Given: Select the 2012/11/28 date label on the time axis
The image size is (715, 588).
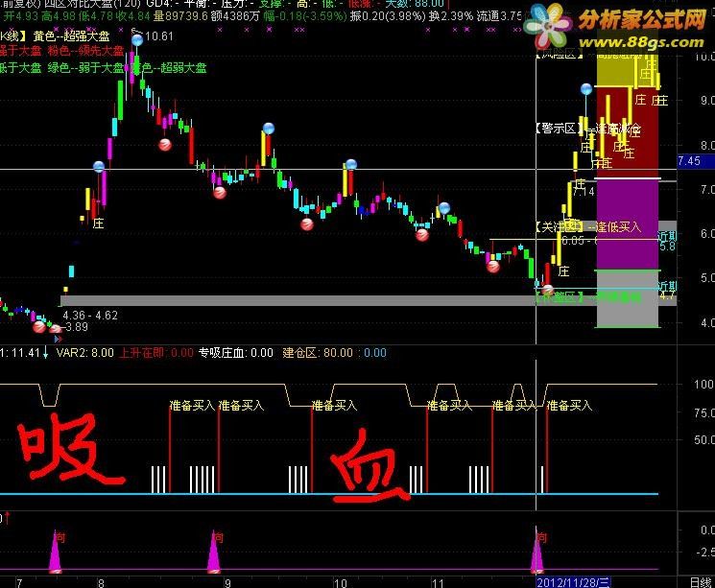Looking at the screenshot, I should [x=573, y=582].
